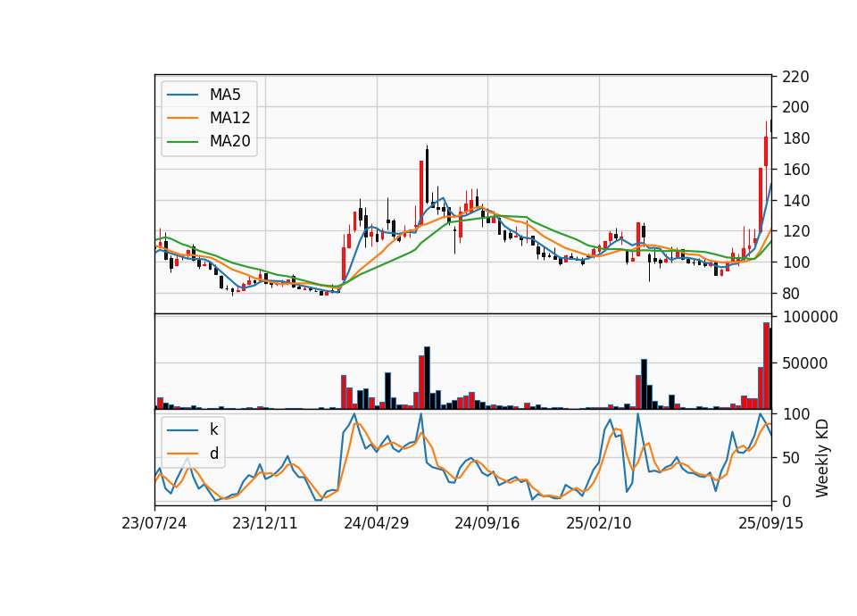The width and height of the screenshot is (857, 616).
Task: Click the green MA20 legend line sample
Action: (x=182, y=142)
